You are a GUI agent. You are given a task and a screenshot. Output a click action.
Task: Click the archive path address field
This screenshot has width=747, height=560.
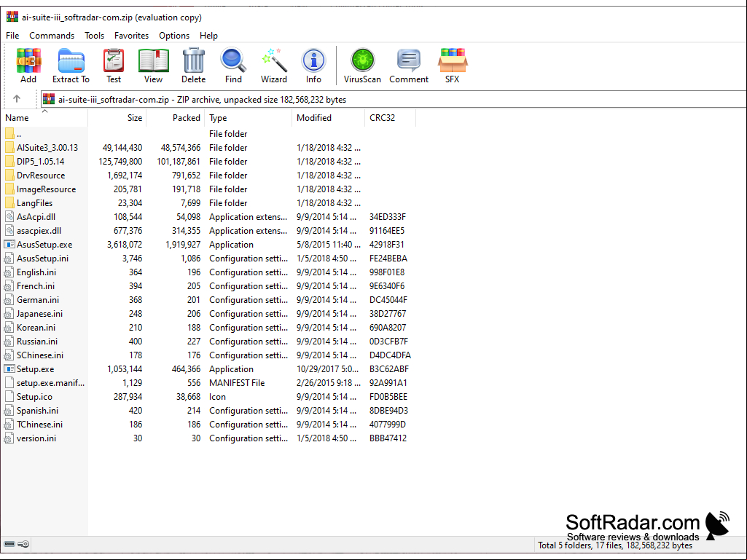(x=394, y=100)
